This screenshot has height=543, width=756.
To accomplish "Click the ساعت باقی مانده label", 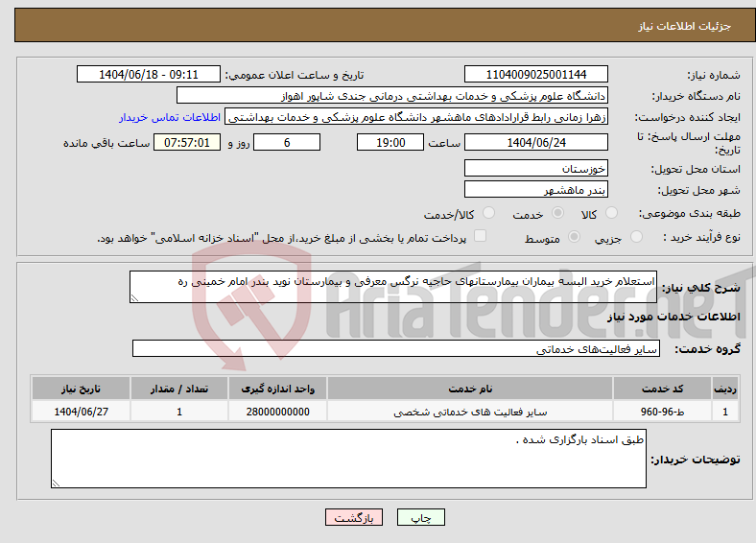I will [x=106, y=143].
